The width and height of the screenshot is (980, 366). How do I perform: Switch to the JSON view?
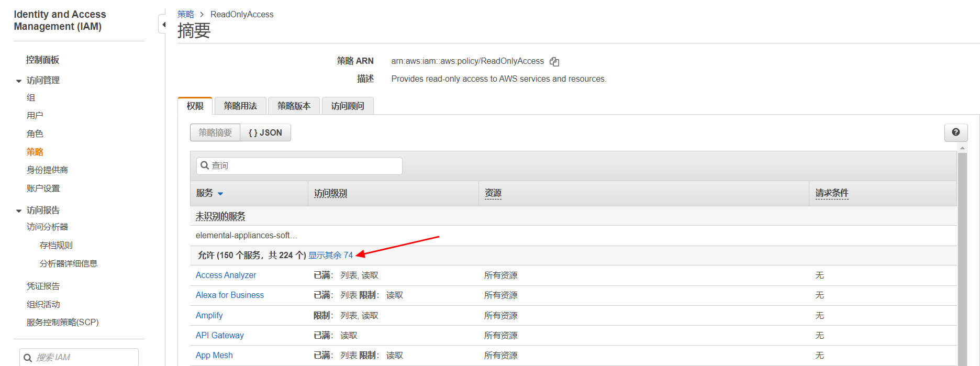pyautogui.click(x=265, y=133)
